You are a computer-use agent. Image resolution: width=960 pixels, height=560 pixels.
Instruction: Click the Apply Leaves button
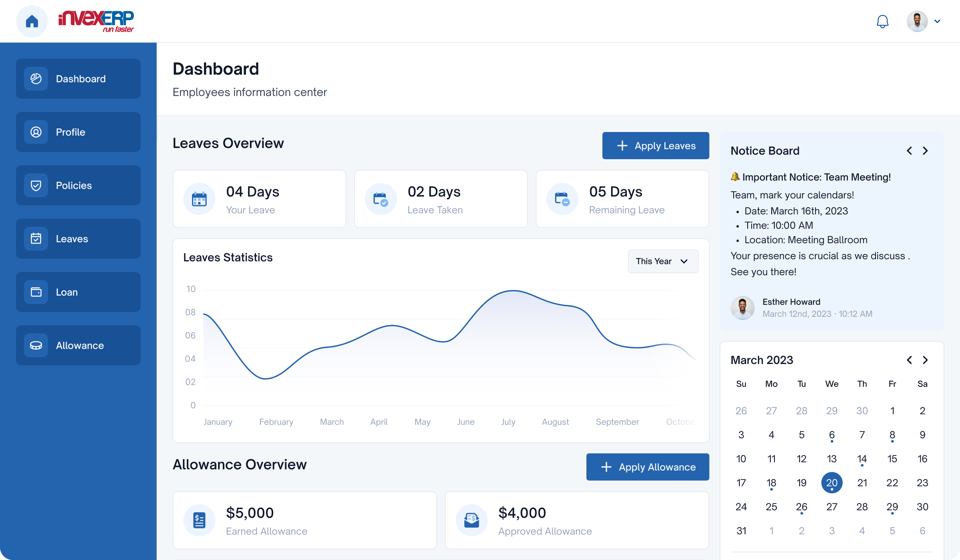coord(656,146)
